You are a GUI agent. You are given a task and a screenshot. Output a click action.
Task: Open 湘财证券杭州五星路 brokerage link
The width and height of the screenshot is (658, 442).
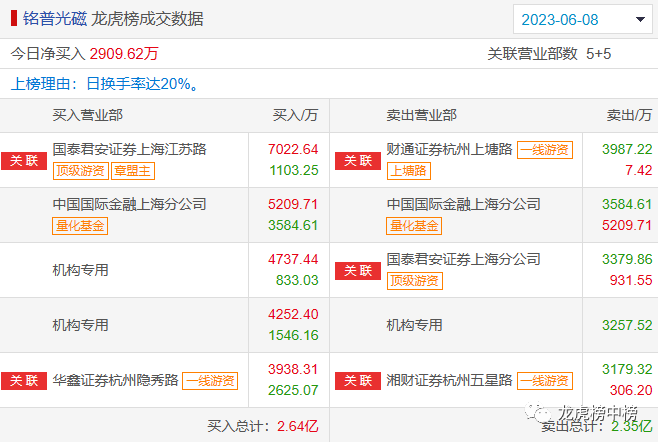click(449, 380)
